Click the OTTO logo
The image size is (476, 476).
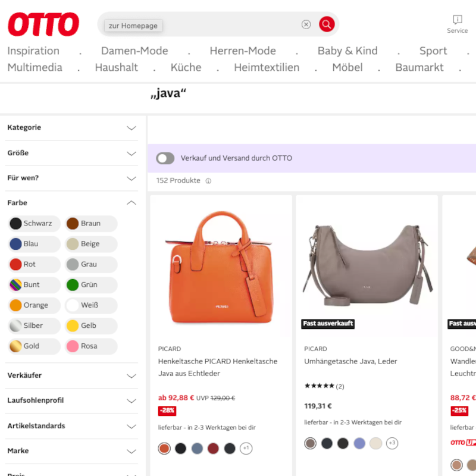point(43,24)
